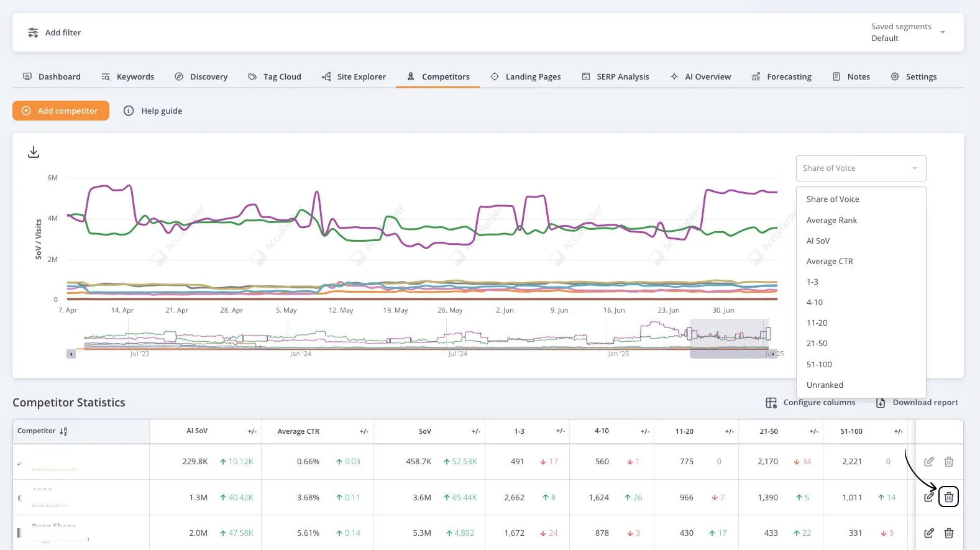The width and height of the screenshot is (980, 550).
Task: Click left handle of chart range navigator
Action: click(x=689, y=334)
